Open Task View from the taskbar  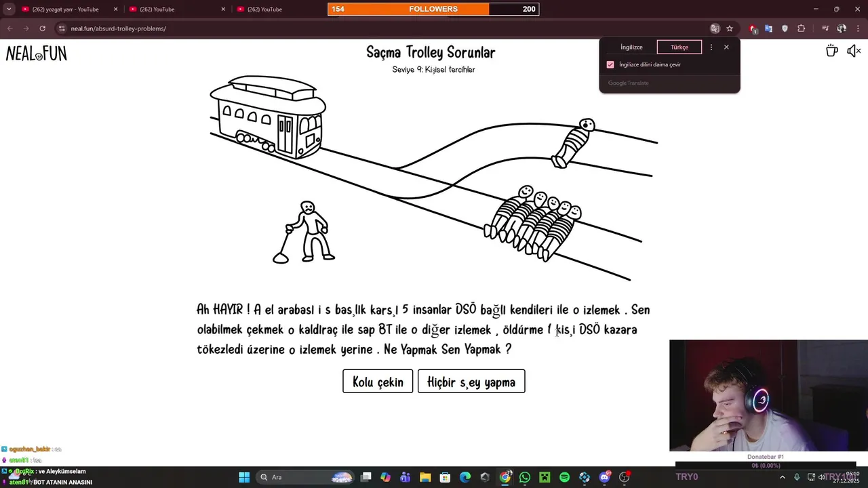tap(366, 477)
